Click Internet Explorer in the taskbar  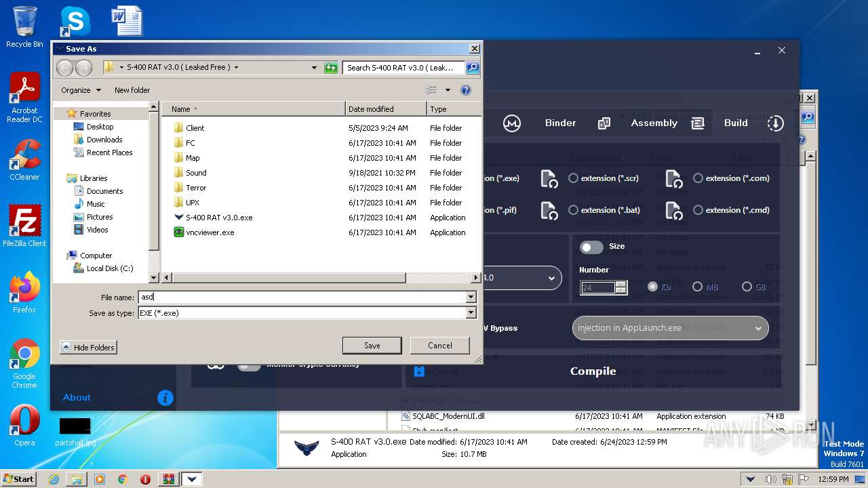pos(54,479)
